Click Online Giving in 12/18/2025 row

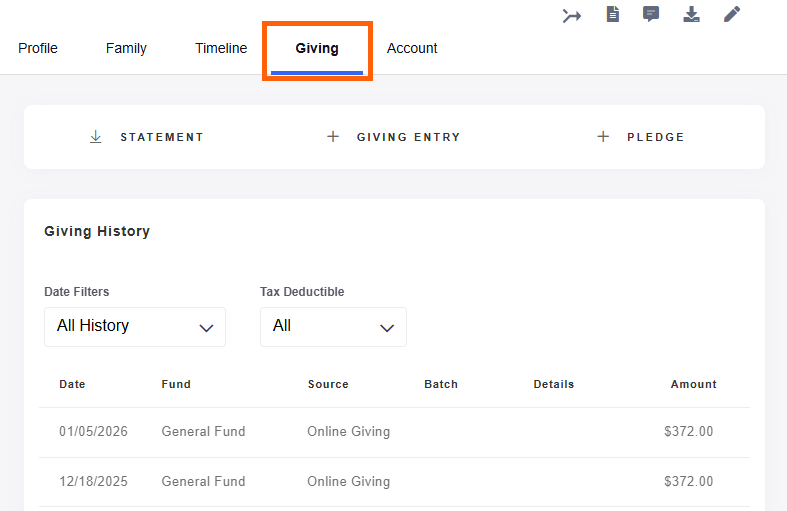coord(349,481)
